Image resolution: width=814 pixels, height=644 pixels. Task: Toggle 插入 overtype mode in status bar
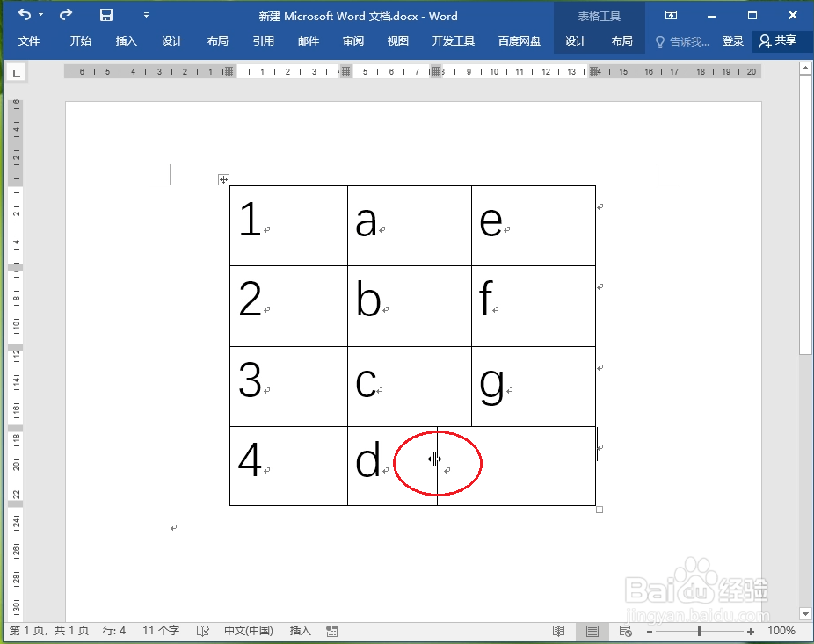pos(300,631)
